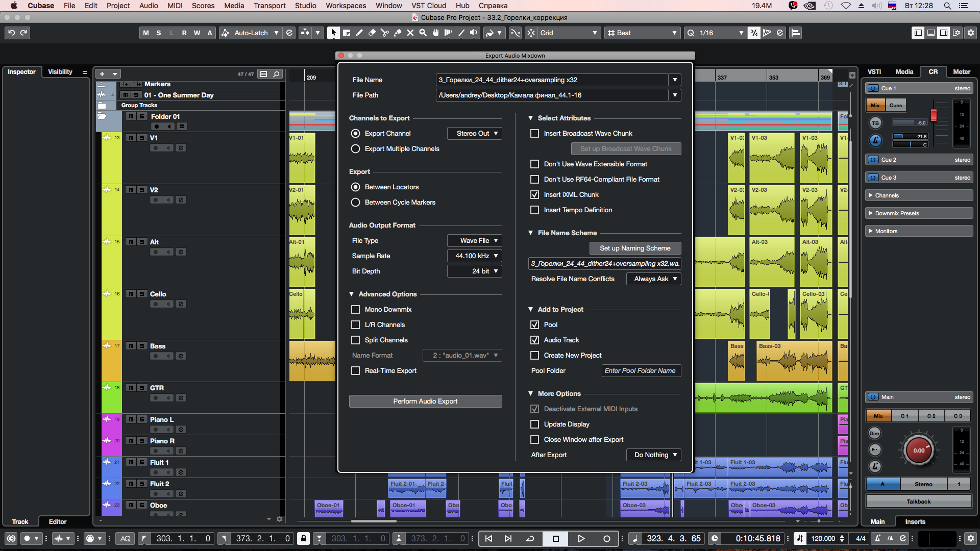Select the Play speaker tool

coord(474,33)
